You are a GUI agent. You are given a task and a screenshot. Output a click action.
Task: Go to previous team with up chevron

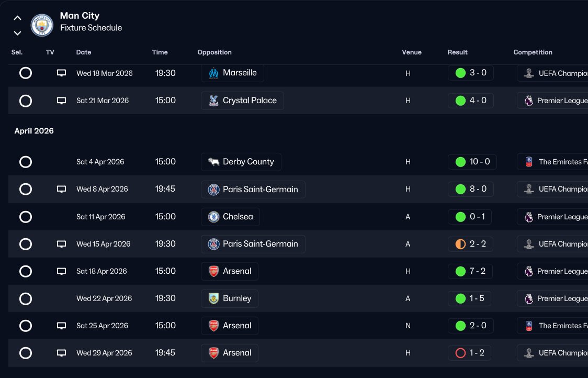(x=17, y=18)
